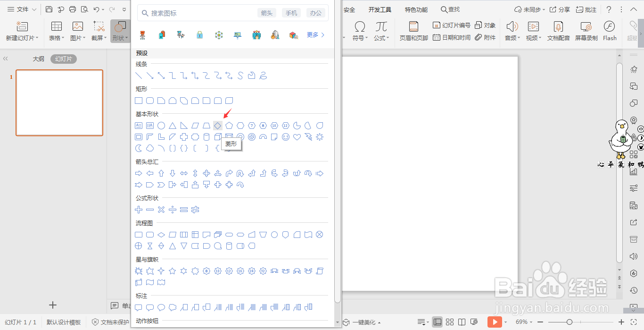
Task: Open the 符号 symbol tool
Action: pyautogui.click(x=359, y=31)
